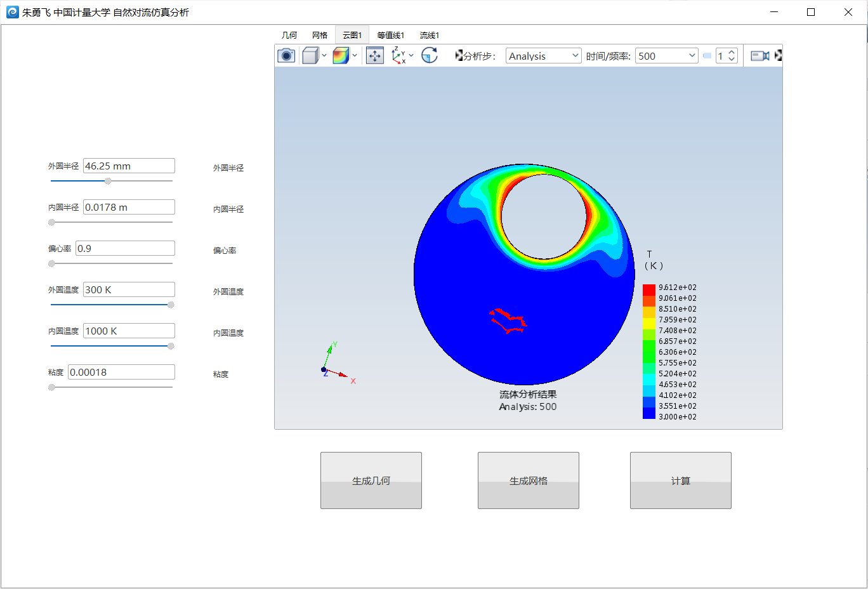The image size is (868, 589).
Task: Click the 外圆温度 input field showing 300 K
Action: (129, 289)
